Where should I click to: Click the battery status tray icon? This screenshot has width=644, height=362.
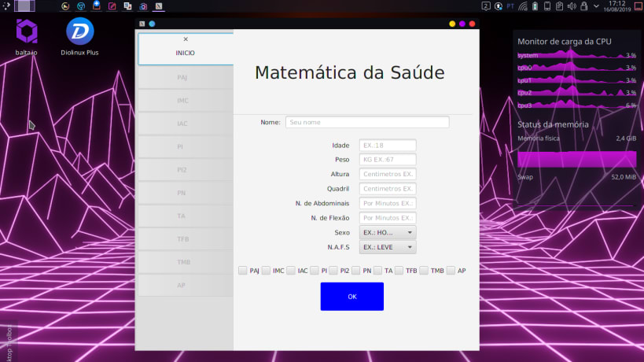[535, 6]
